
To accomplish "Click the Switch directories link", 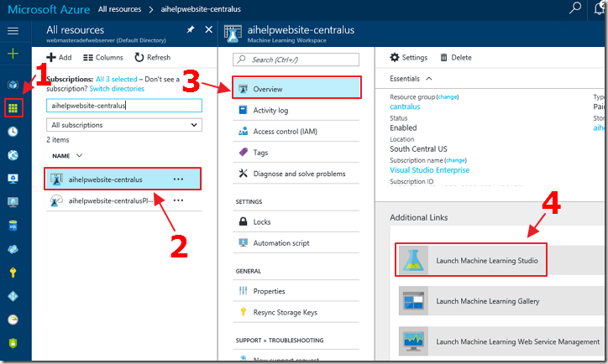I will (x=117, y=89).
